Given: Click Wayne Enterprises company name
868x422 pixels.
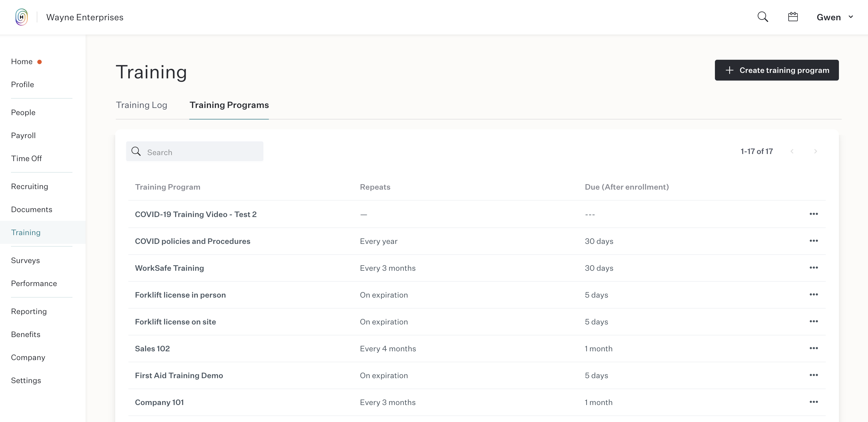Looking at the screenshot, I should pyautogui.click(x=85, y=17).
